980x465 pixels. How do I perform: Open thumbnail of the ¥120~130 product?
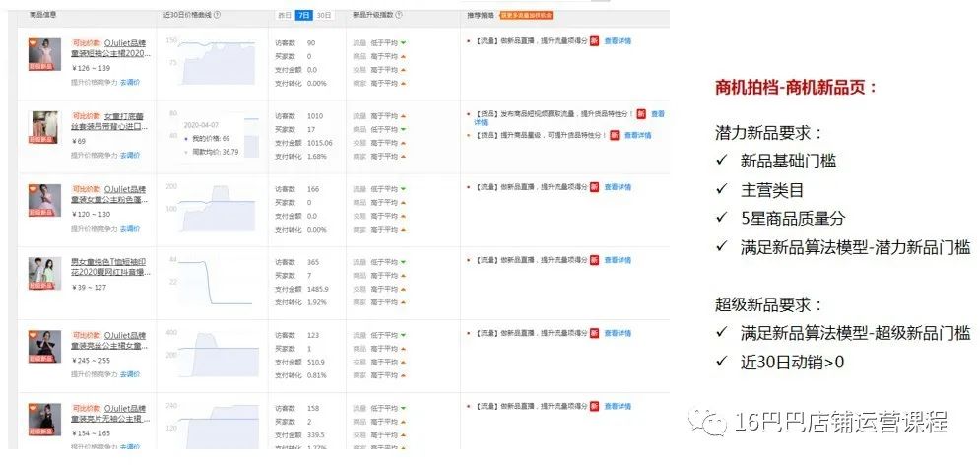tap(44, 201)
